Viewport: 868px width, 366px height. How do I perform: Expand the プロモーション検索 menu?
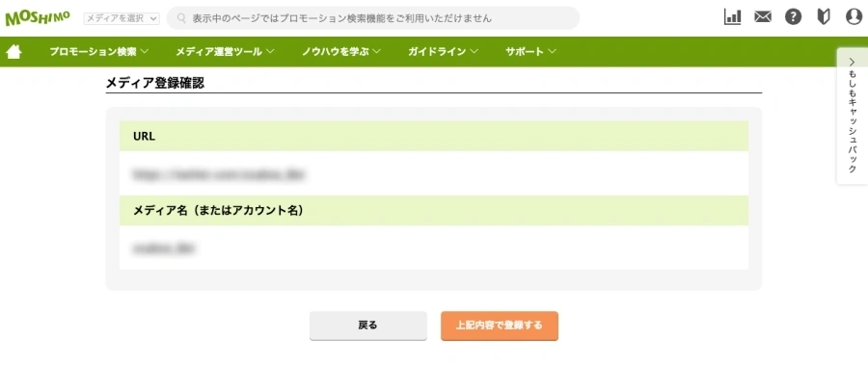pos(98,52)
